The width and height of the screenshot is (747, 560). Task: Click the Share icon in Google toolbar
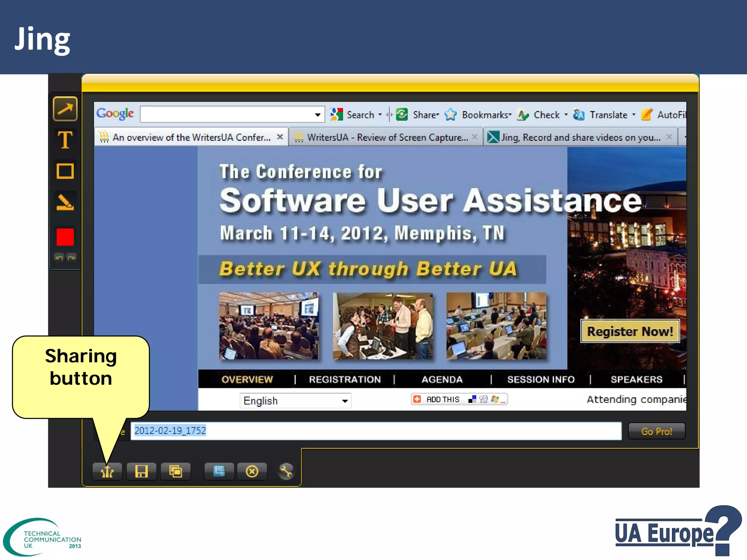pos(402,114)
